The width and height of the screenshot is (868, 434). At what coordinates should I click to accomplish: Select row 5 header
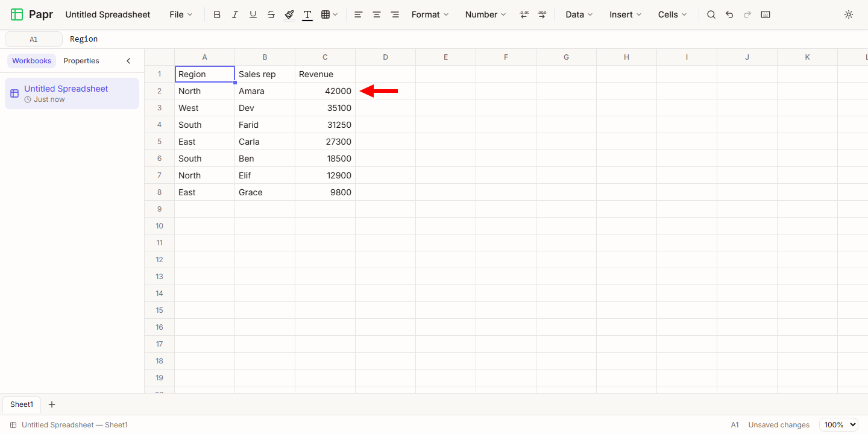pos(160,142)
